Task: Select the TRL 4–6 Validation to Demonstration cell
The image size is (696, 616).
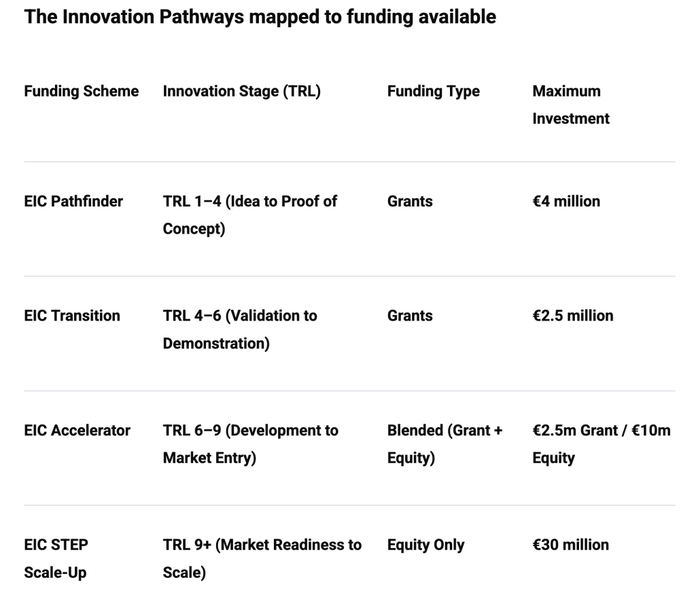Action: [x=240, y=329]
